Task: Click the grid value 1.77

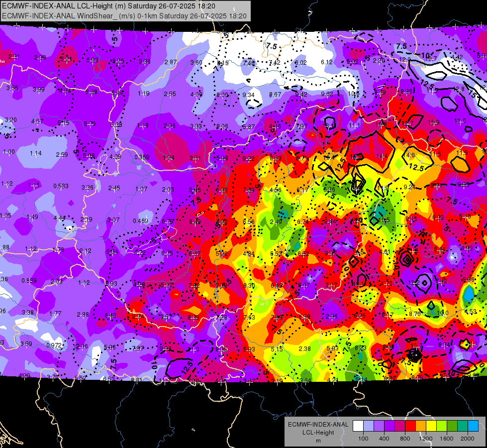Action: [x=55, y=313]
